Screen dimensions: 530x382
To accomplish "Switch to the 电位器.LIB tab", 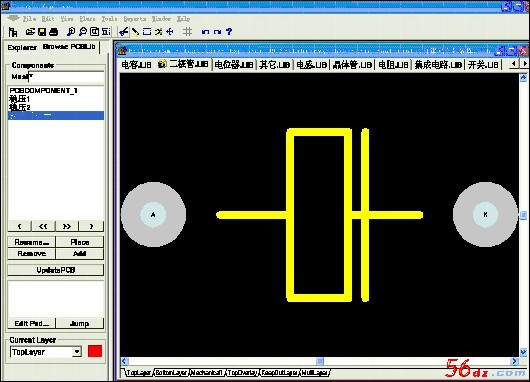I will click(x=234, y=65).
